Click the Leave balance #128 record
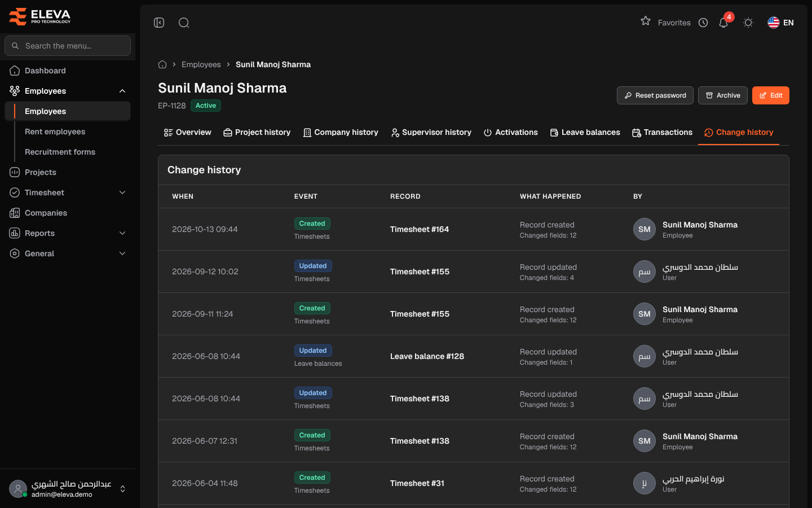The height and width of the screenshot is (508, 812). (427, 356)
